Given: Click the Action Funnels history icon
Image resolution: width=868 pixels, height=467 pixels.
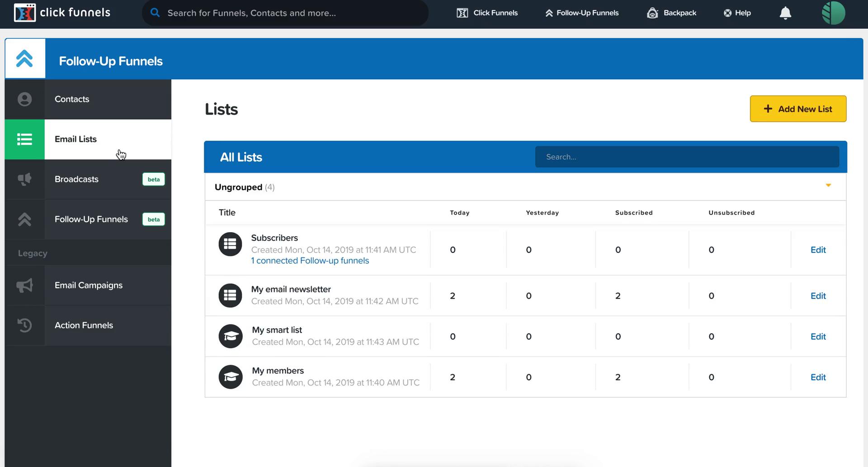Looking at the screenshot, I should click(24, 325).
